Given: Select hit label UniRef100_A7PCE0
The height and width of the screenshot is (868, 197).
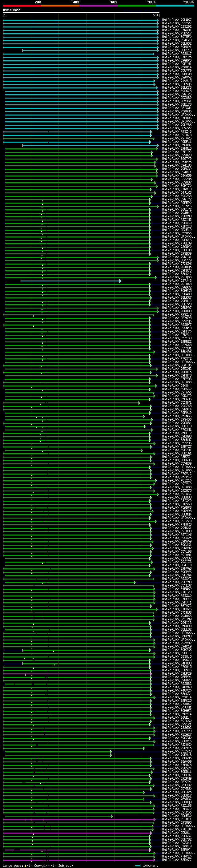Looking at the screenshot, I should pyautogui.click(x=176, y=856).
